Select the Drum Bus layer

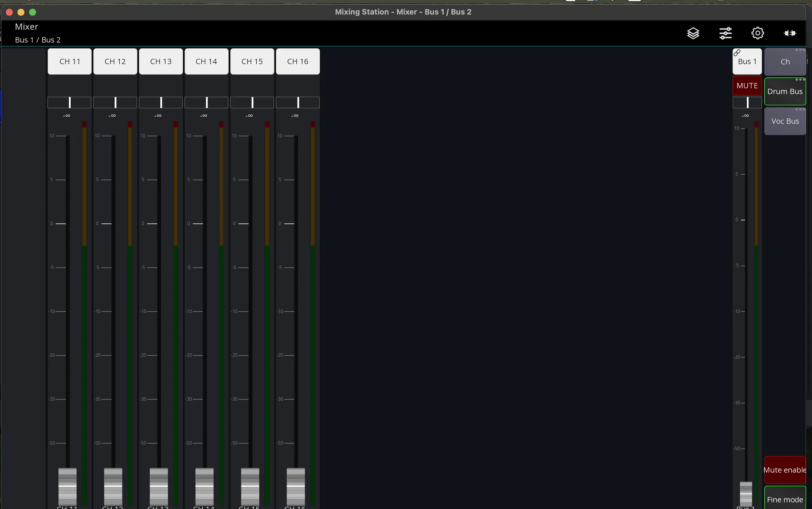785,92
